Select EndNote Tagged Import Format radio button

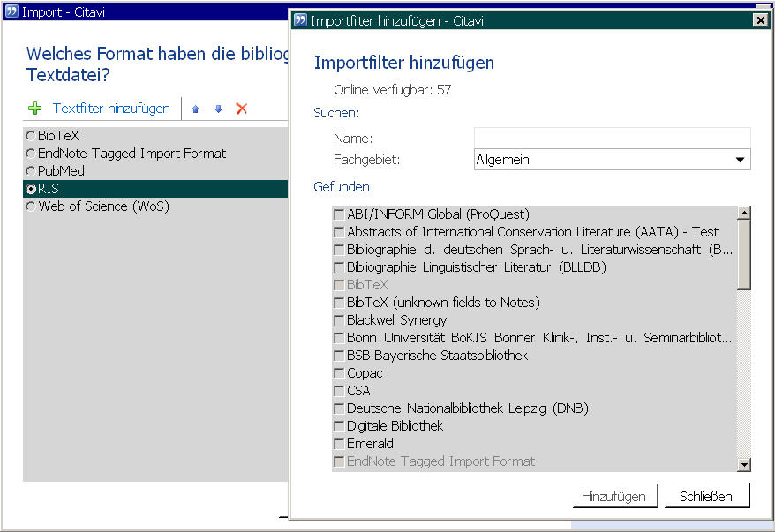coord(31,154)
